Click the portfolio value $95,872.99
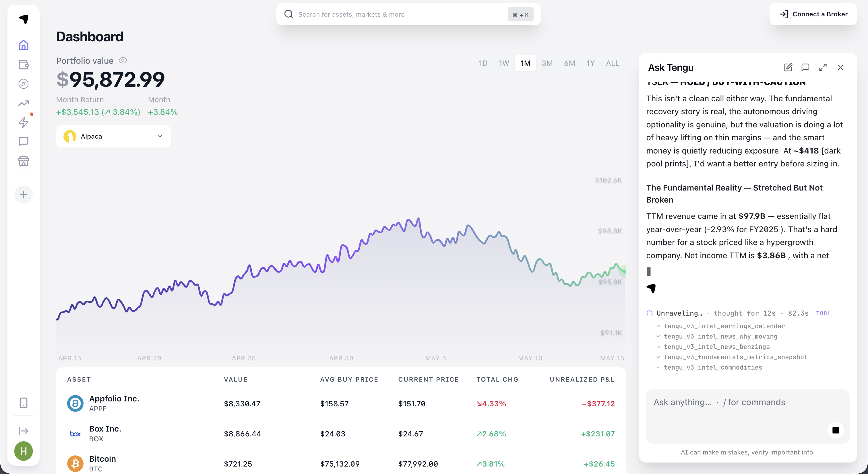The width and height of the screenshot is (868, 474). point(111,79)
